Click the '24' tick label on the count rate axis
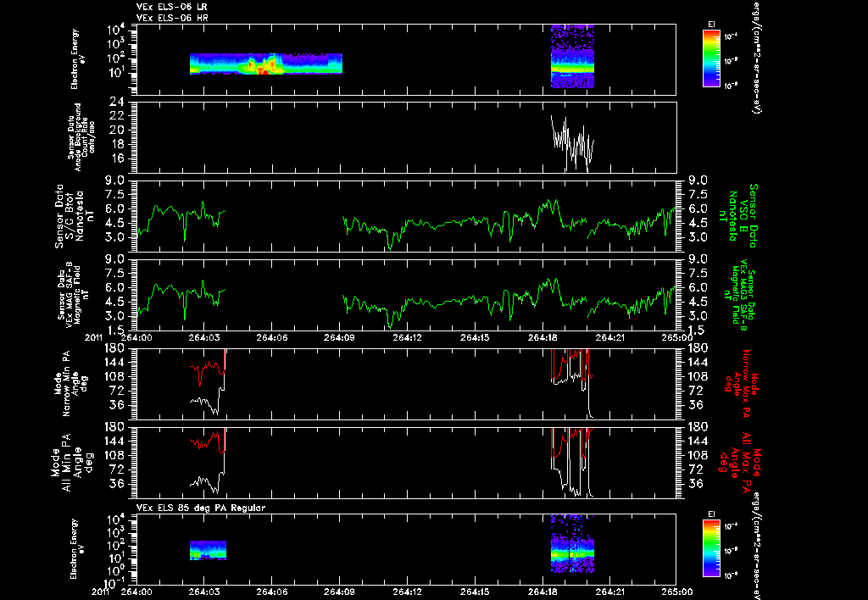 (x=117, y=102)
